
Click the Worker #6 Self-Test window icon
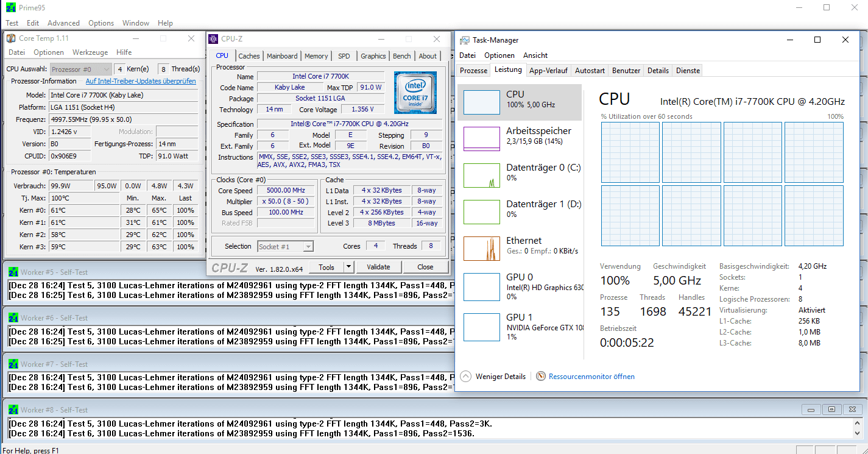[x=13, y=317]
